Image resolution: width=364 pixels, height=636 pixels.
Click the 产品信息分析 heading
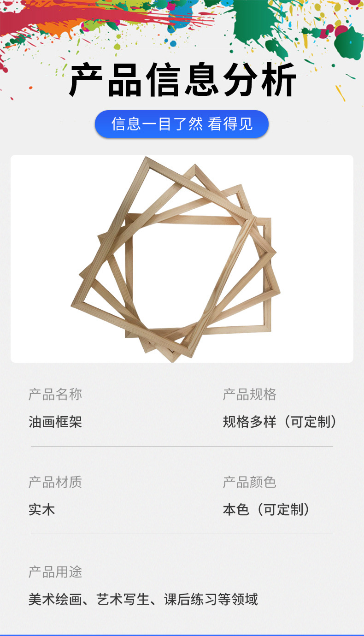pos(182,81)
